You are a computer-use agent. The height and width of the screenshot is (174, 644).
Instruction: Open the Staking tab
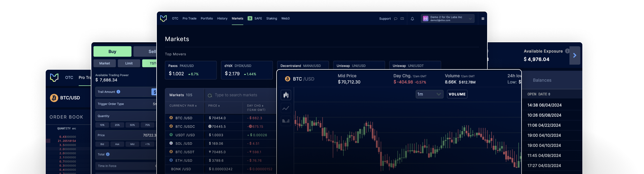pos(271,18)
